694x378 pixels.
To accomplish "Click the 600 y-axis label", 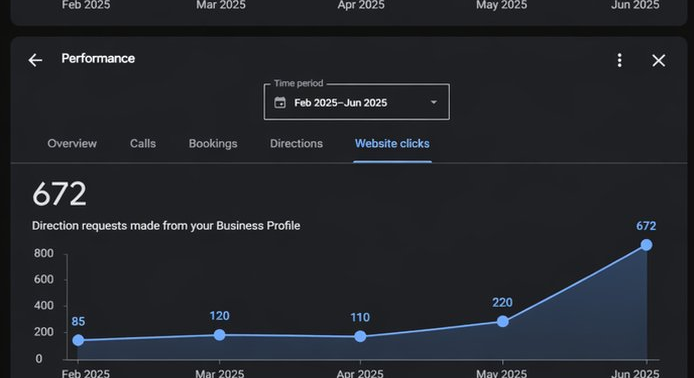I will click(43, 279).
